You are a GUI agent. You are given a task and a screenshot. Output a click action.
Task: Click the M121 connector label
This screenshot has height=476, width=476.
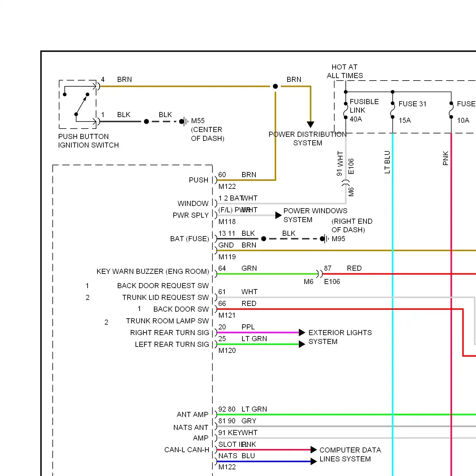[227, 315]
